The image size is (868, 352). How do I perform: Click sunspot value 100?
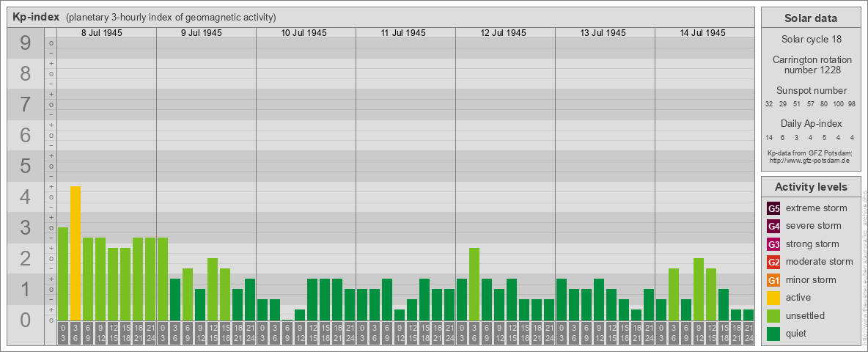click(x=838, y=104)
